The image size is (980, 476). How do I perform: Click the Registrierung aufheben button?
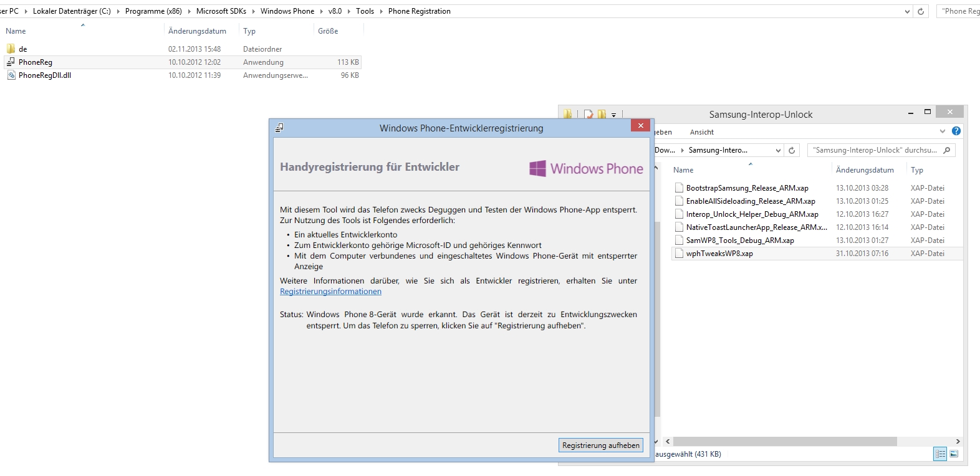(x=601, y=445)
